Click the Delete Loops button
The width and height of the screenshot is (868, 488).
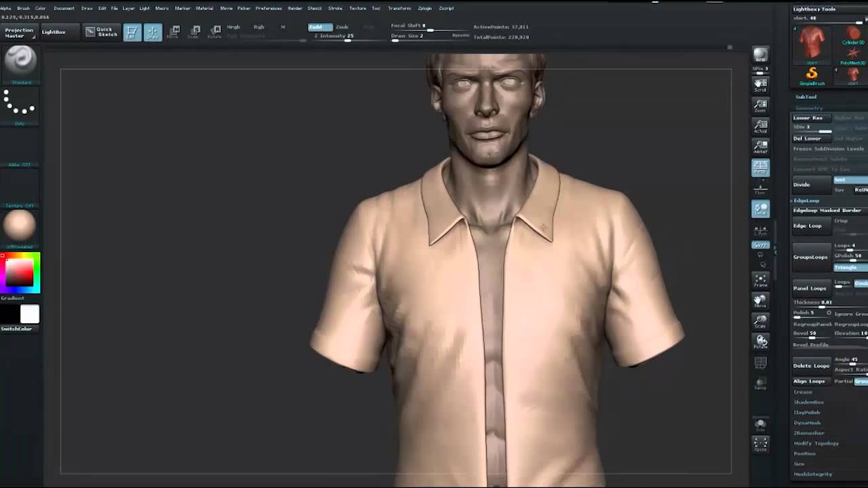[x=811, y=365]
